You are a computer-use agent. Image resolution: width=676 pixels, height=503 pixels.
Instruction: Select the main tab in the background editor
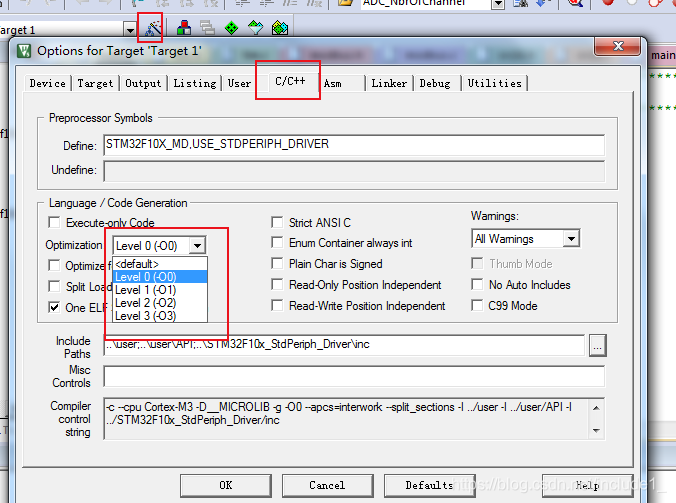point(663,55)
